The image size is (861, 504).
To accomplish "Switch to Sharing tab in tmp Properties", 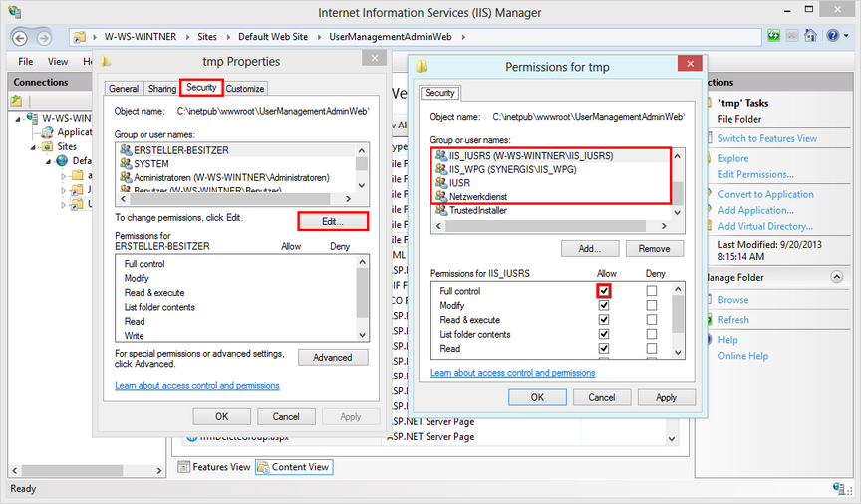I will coord(162,89).
